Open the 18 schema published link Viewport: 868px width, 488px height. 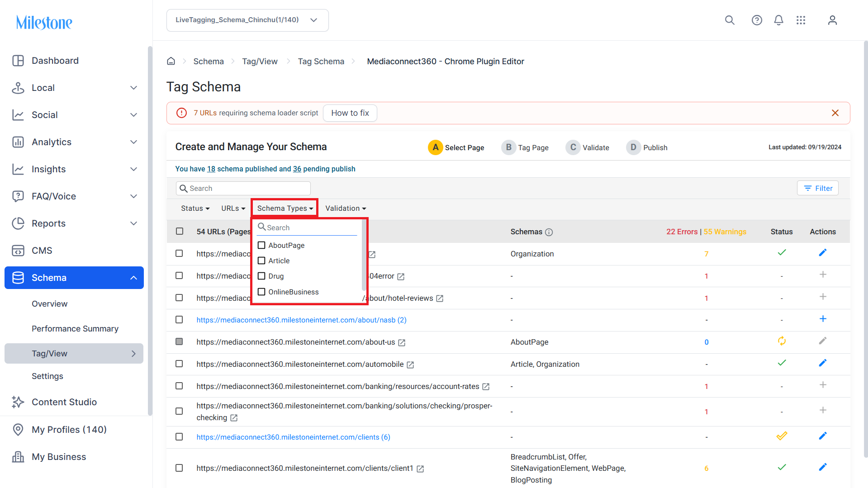211,169
